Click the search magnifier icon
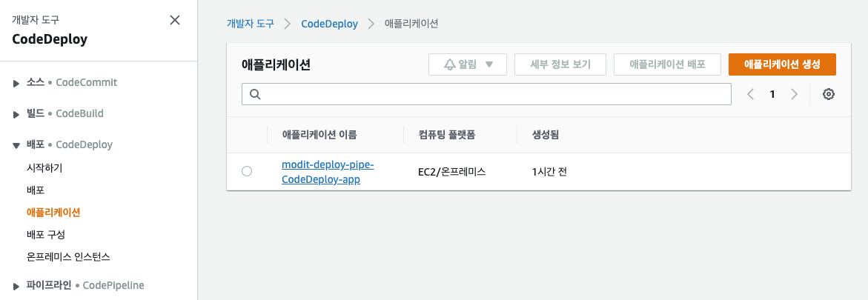 pyautogui.click(x=255, y=94)
